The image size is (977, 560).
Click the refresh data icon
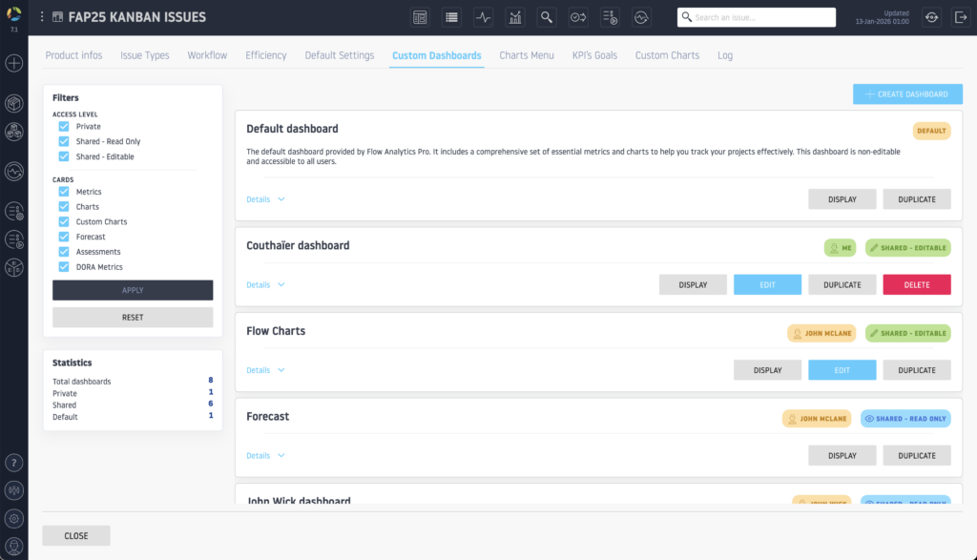coord(931,17)
